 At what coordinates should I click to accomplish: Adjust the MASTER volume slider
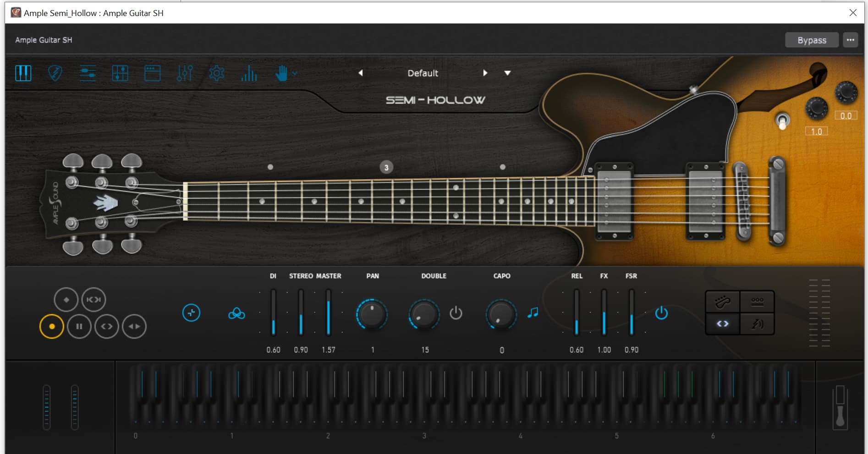[328, 312]
